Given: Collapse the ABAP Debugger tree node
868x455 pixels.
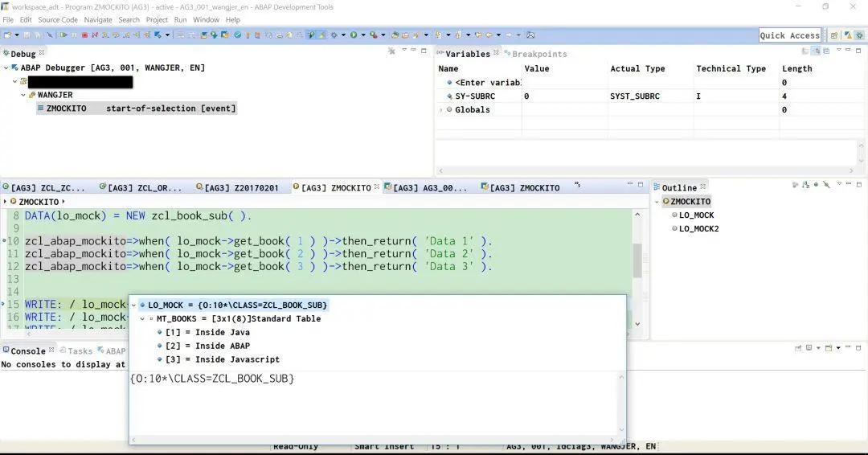Looking at the screenshot, I should pyautogui.click(x=6, y=68).
